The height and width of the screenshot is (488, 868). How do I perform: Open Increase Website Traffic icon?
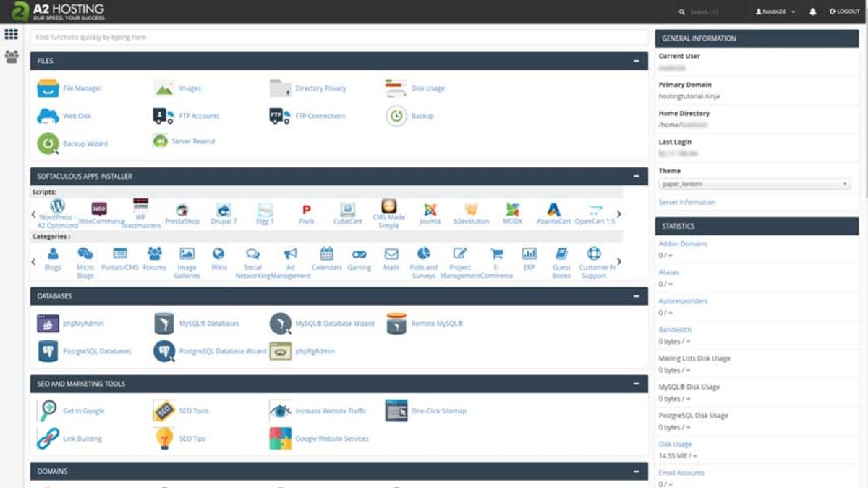point(280,411)
